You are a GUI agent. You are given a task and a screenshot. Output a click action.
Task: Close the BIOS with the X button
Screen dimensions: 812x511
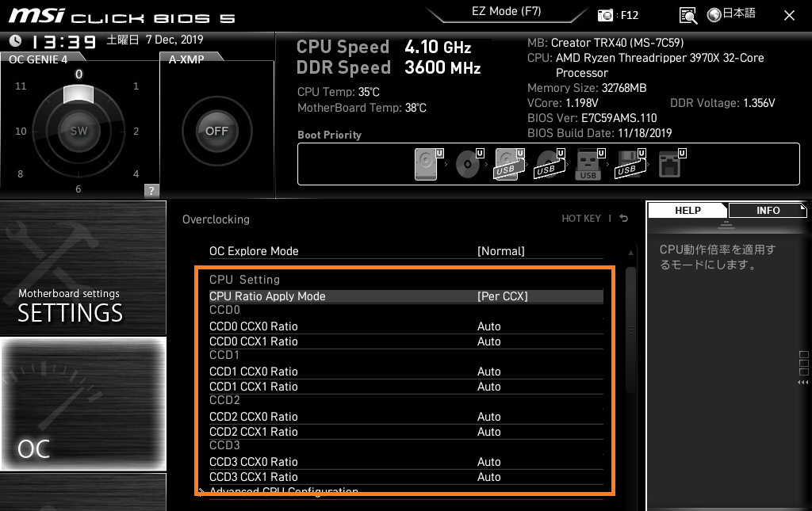point(789,16)
